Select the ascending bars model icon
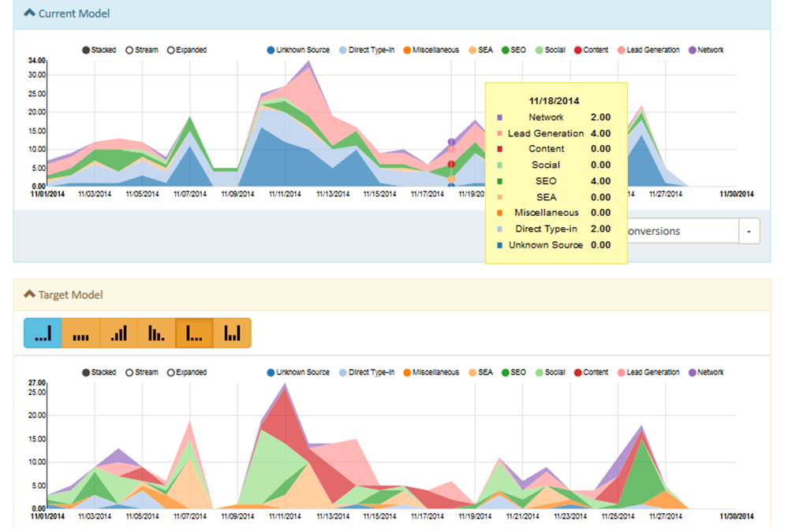 tap(118, 333)
